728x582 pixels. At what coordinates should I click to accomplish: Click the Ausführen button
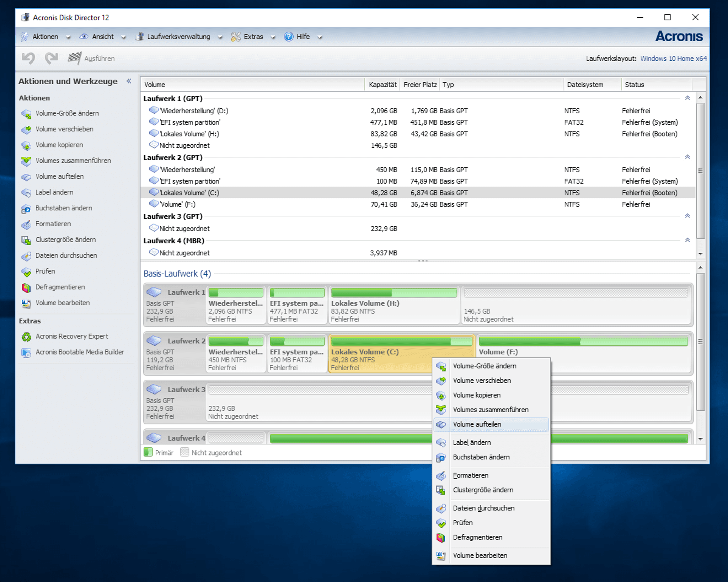pos(91,58)
